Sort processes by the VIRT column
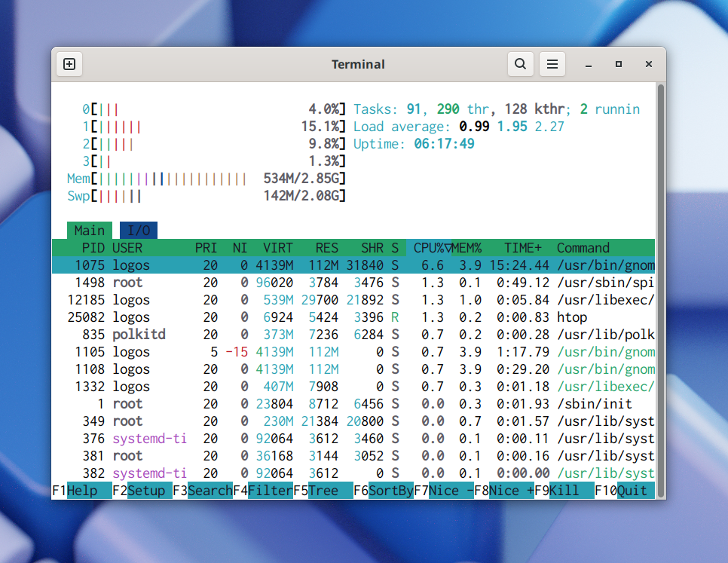728x563 pixels. pyautogui.click(x=277, y=248)
